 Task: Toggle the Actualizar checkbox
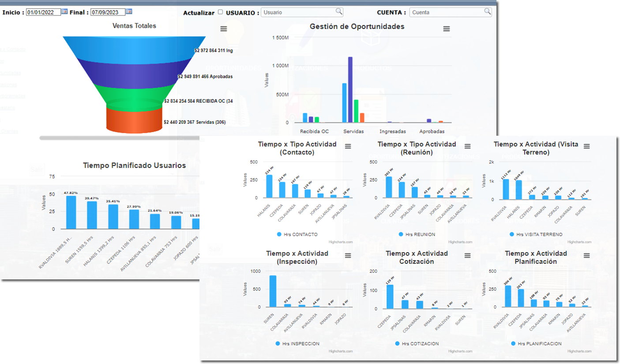click(221, 12)
